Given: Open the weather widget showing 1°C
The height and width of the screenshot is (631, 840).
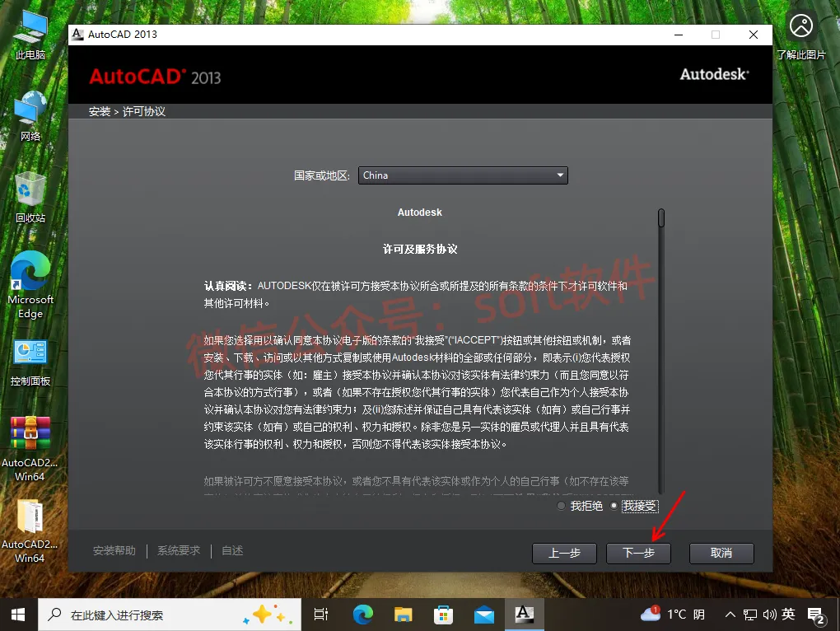Looking at the screenshot, I should (673, 615).
